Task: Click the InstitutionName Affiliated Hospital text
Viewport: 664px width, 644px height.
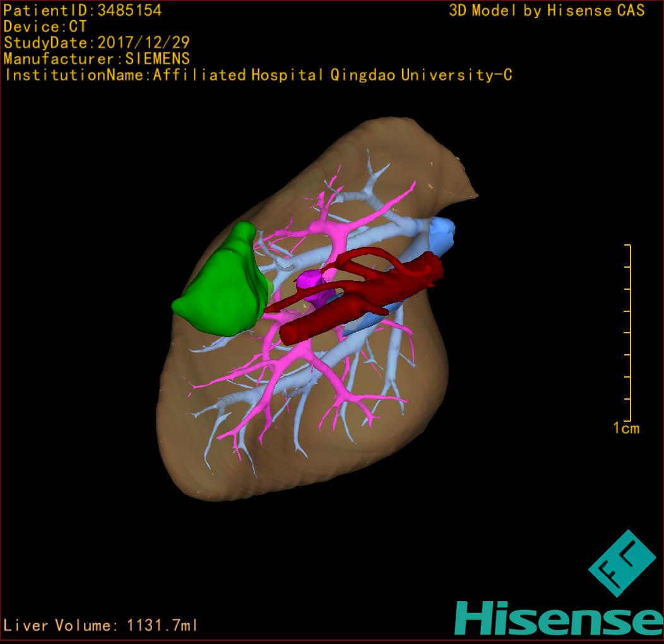Action: click(258, 75)
